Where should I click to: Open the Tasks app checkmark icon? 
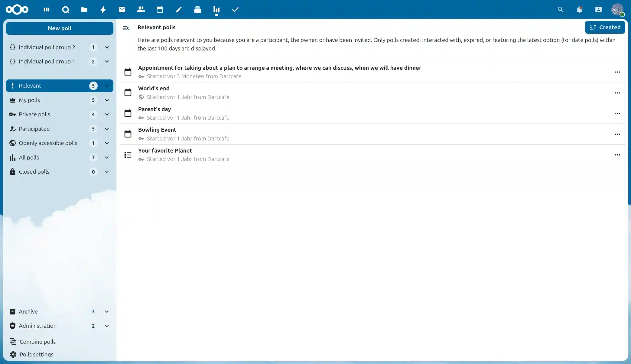[235, 9]
